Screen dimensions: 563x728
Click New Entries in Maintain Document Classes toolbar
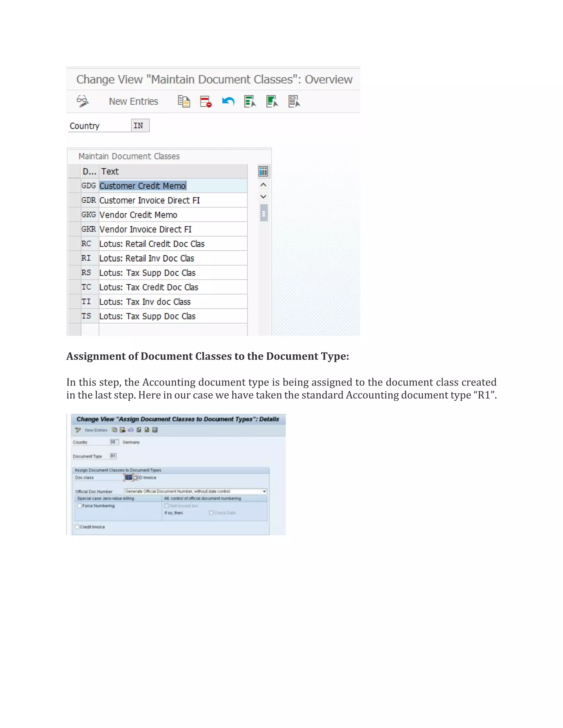(133, 101)
